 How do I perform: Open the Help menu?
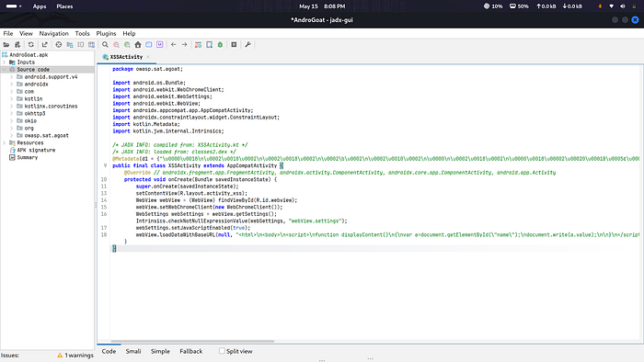tap(129, 34)
